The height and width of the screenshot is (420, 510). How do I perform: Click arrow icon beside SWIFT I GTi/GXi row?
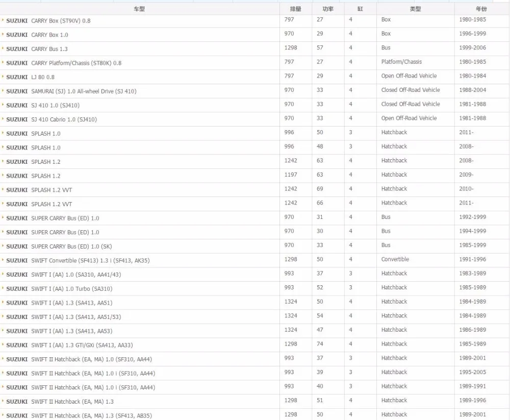point(3,344)
